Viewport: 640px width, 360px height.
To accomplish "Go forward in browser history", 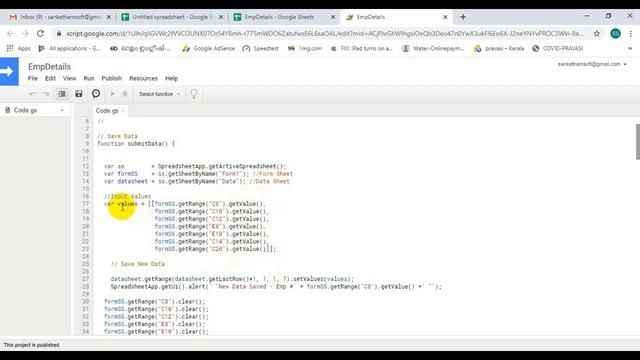I will pos(25,33).
